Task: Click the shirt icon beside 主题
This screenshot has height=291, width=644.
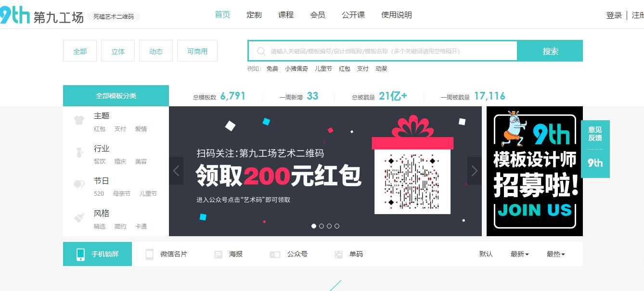Action: click(79, 120)
